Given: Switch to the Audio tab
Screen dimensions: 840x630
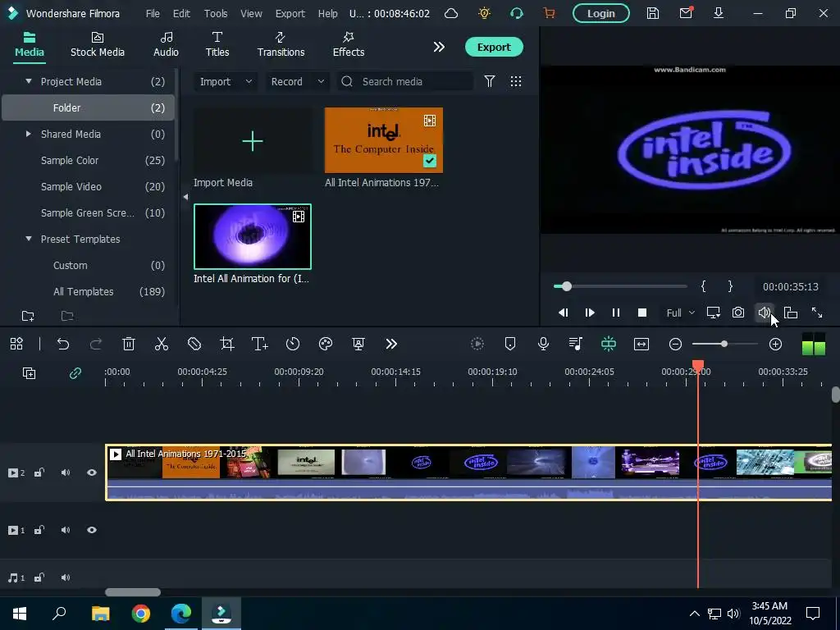Looking at the screenshot, I should [166, 44].
